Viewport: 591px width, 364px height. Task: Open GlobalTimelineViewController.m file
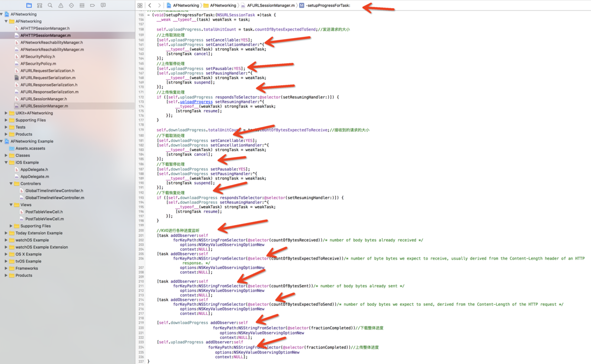click(67, 198)
